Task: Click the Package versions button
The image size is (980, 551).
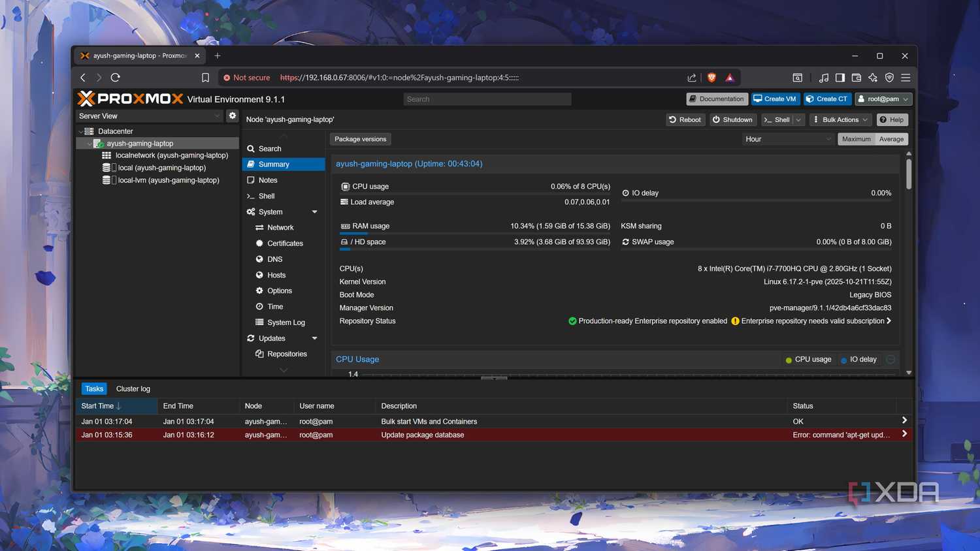Action: pos(361,139)
